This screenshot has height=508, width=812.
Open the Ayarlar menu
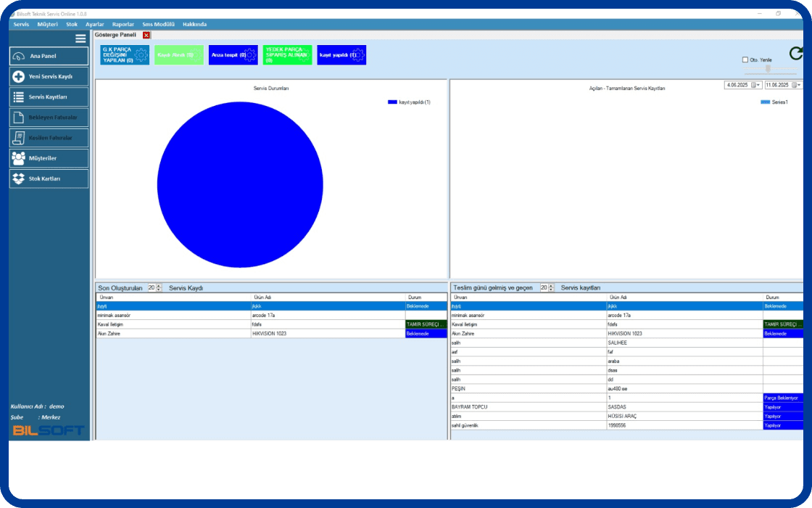pos(95,25)
